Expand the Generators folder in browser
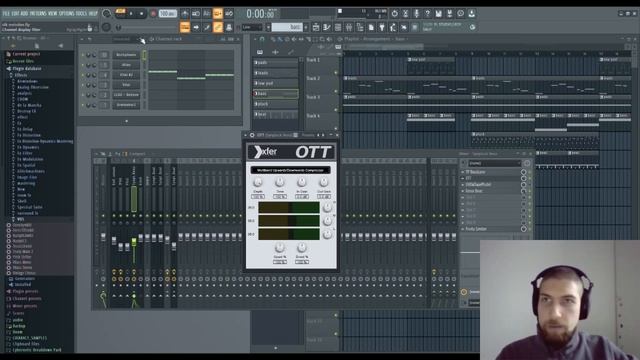This screenshot has height=360, width=640. (x=24, y=278)
